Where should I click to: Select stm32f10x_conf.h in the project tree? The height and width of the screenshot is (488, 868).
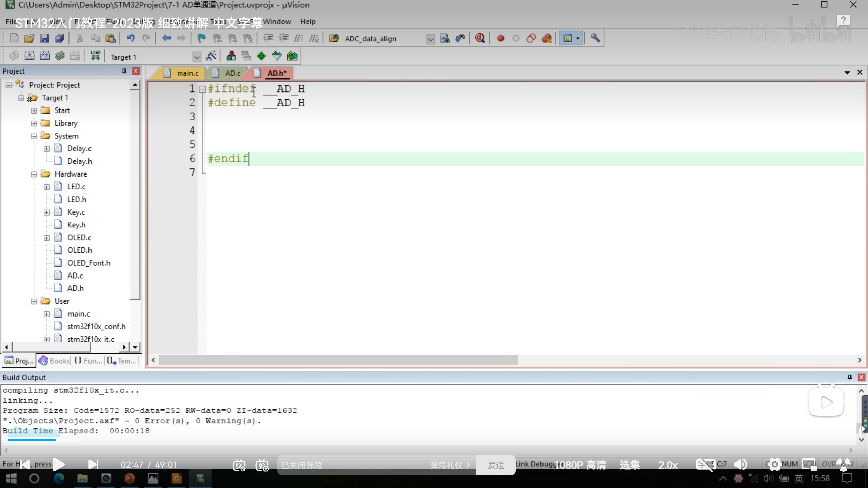[96, 326]
